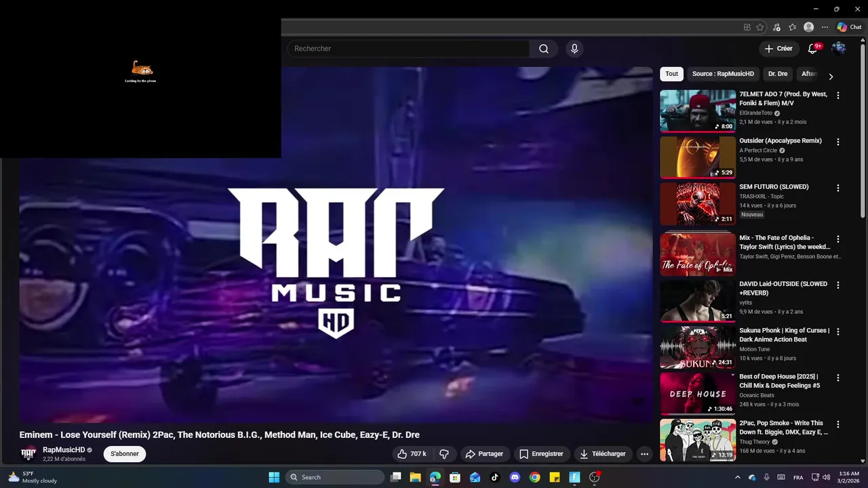
Task: Select the Dr. Dre filter chip
Action: pos(778,74)
